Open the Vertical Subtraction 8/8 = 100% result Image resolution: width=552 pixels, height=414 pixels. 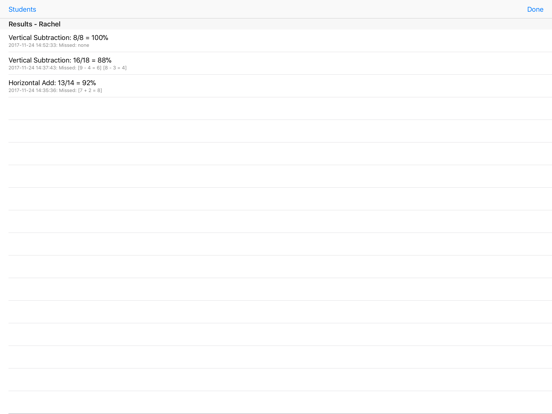click(276, 41)
